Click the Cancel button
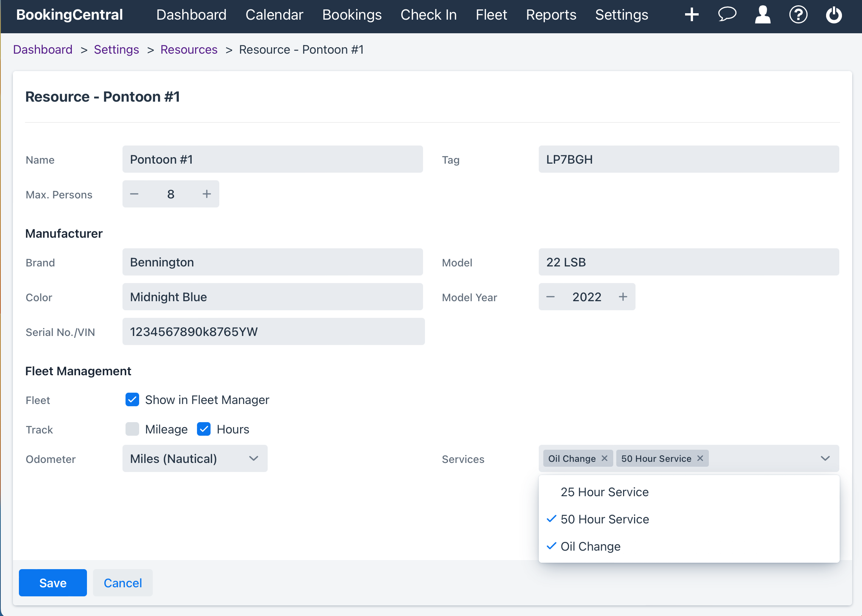Viewport: 862px width, 616px height. (123, 583)
